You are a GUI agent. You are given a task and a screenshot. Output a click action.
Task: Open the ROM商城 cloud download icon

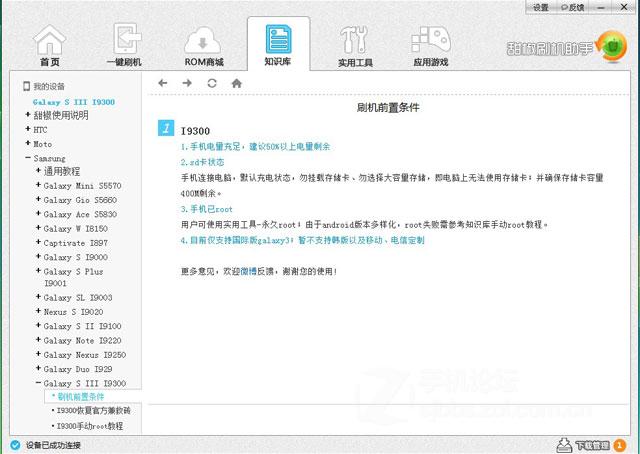203,40
